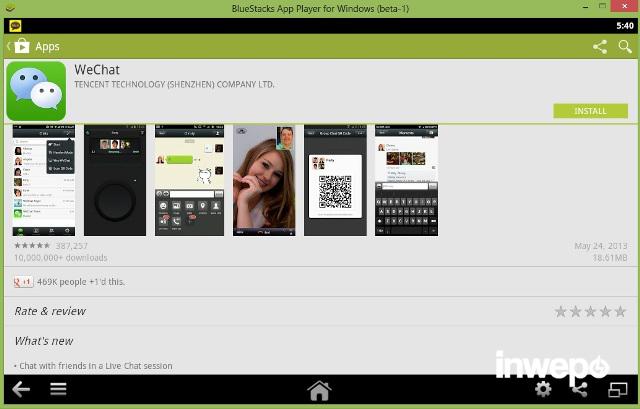Screen dimensions: 640x409
Task: Click the 5:40 clock in status bar
Action: pos(624,26)
